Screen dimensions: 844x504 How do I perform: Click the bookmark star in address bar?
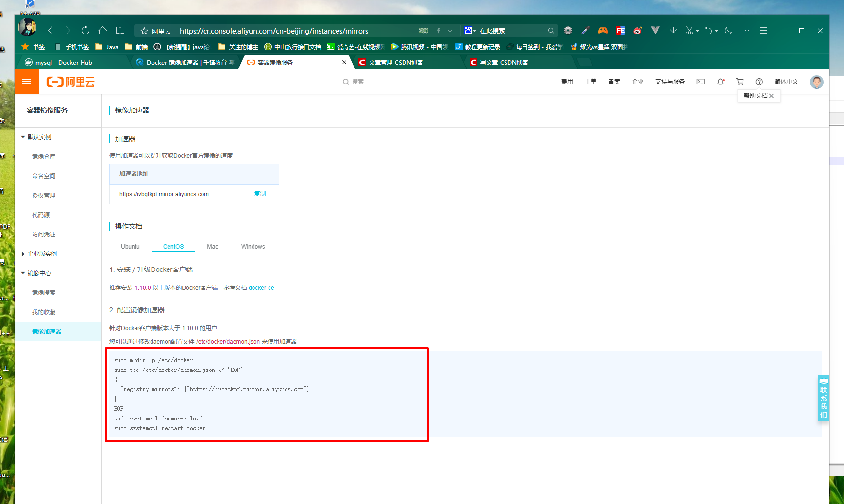tap(144, 31)
